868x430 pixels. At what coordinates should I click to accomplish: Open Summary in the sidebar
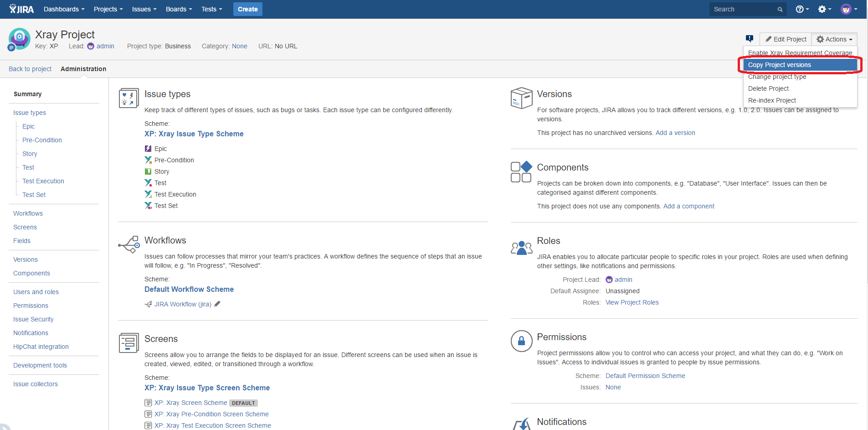(x=28, y=94)
